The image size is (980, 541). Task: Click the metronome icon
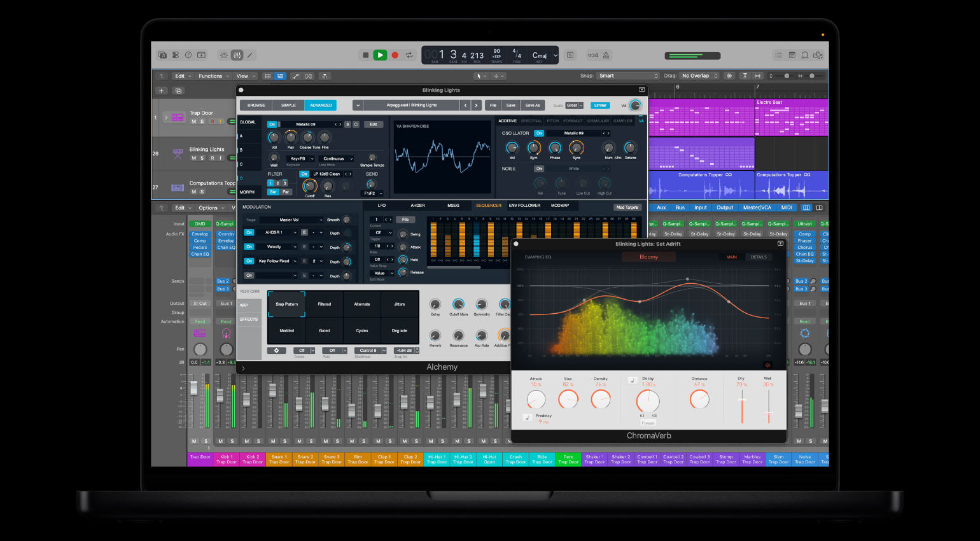pos(606,55)
